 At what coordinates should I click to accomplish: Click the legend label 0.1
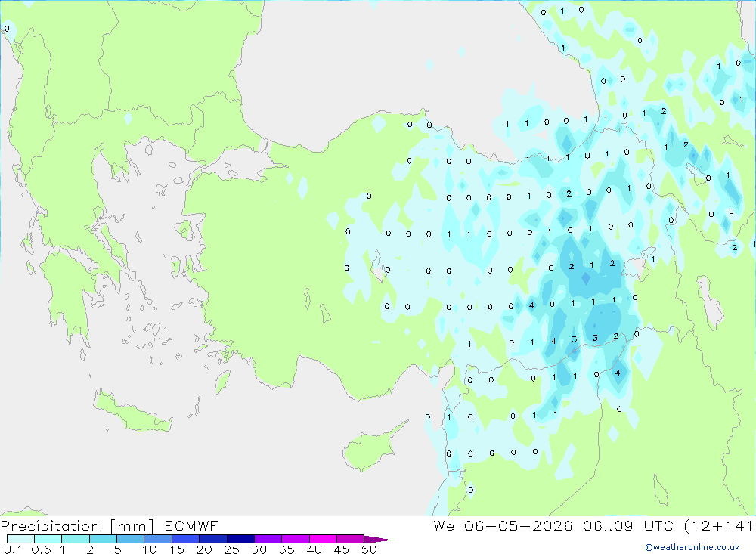13,549
